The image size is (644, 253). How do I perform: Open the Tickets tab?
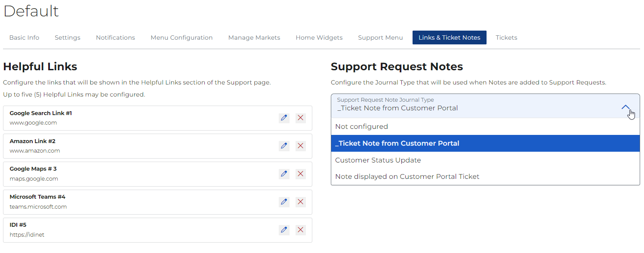[x=506, y=37]
